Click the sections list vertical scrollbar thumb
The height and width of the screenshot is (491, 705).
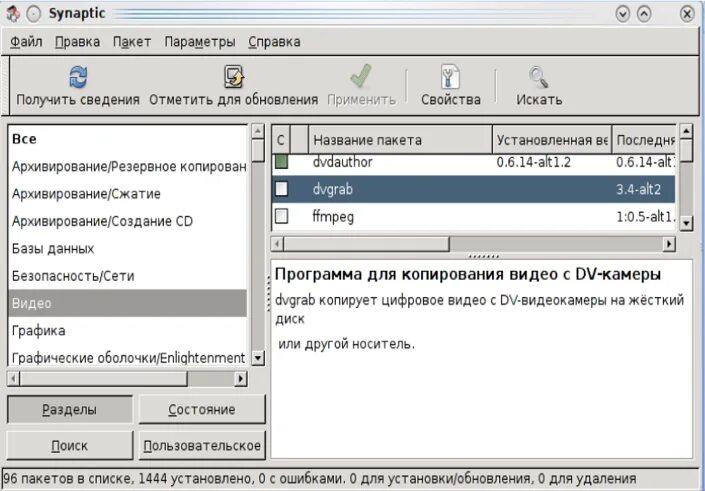coord(258,151)
